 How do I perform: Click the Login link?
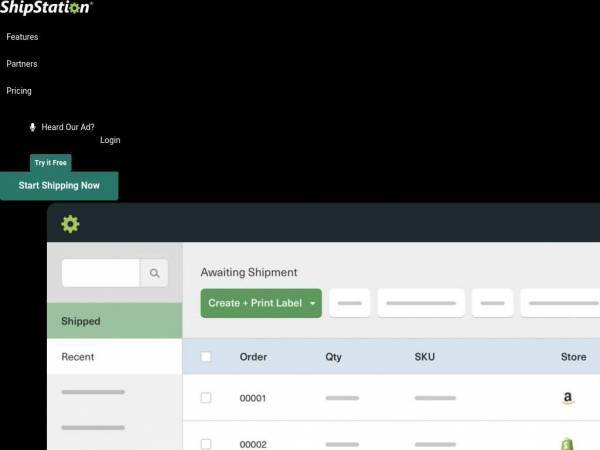tap(110, 140)
